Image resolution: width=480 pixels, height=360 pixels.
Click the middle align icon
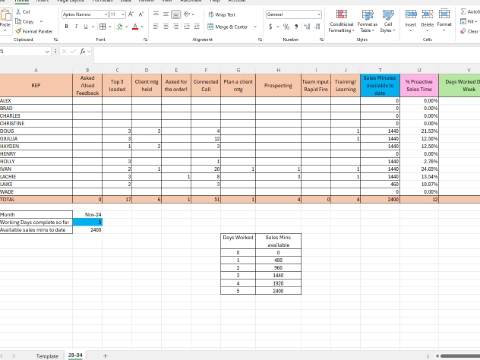pyautogui.click(x=166, y=14)
